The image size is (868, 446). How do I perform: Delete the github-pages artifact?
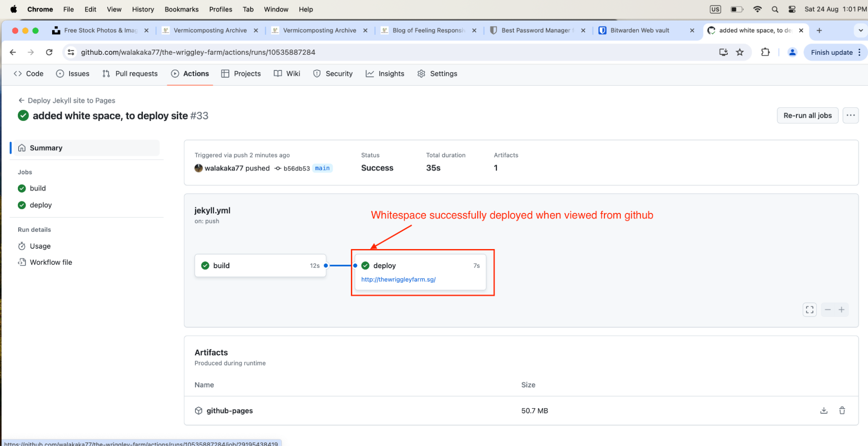[842, 410]
